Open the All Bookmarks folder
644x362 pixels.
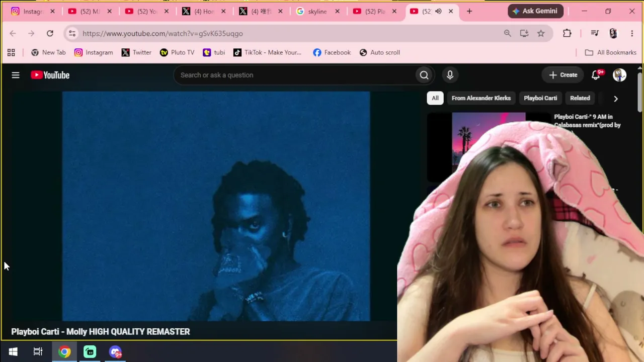610,52
